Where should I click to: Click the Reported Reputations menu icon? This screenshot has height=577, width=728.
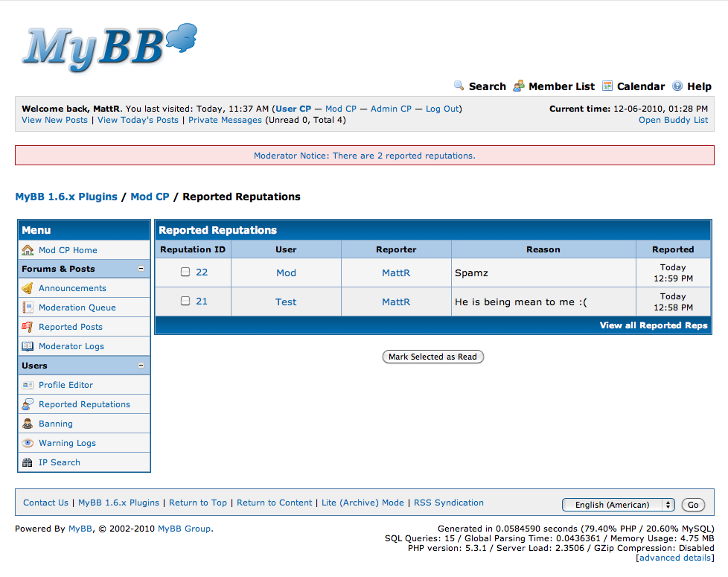point(28,404)
